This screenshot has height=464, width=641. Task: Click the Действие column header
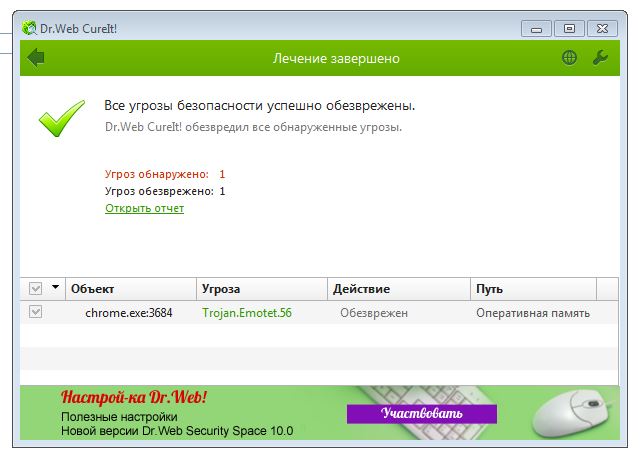point(398,288)
